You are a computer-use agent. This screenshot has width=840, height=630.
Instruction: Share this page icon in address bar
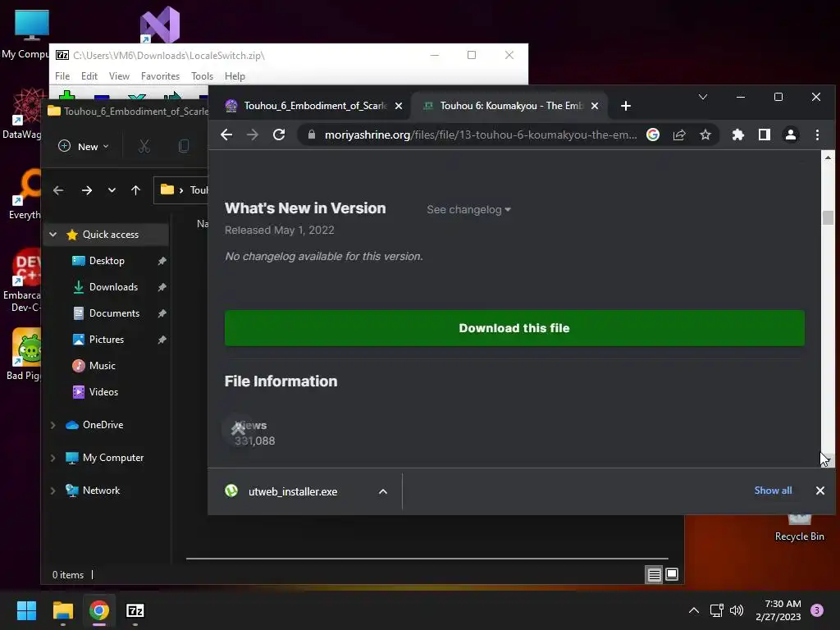click(x=679, y=135)
